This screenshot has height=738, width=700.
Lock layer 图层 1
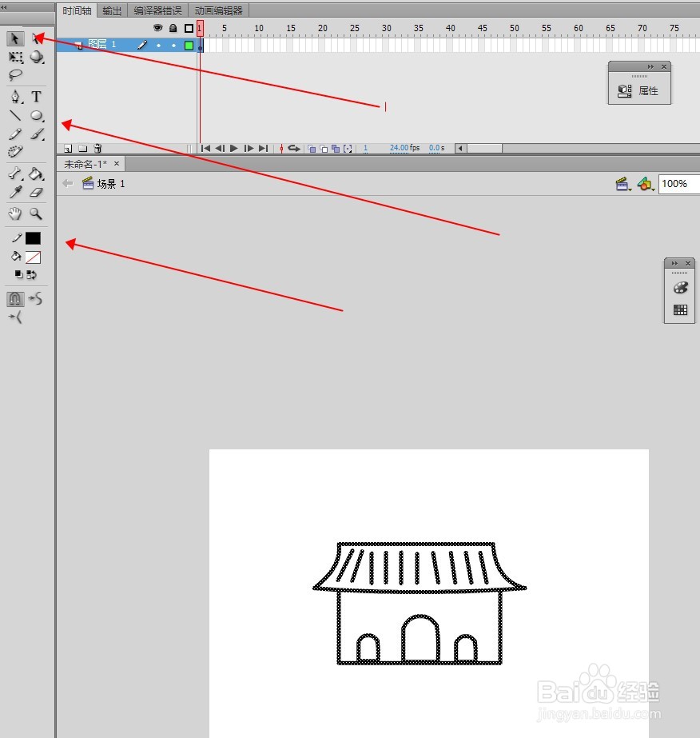pyautogui.click(x=173, y=45)
